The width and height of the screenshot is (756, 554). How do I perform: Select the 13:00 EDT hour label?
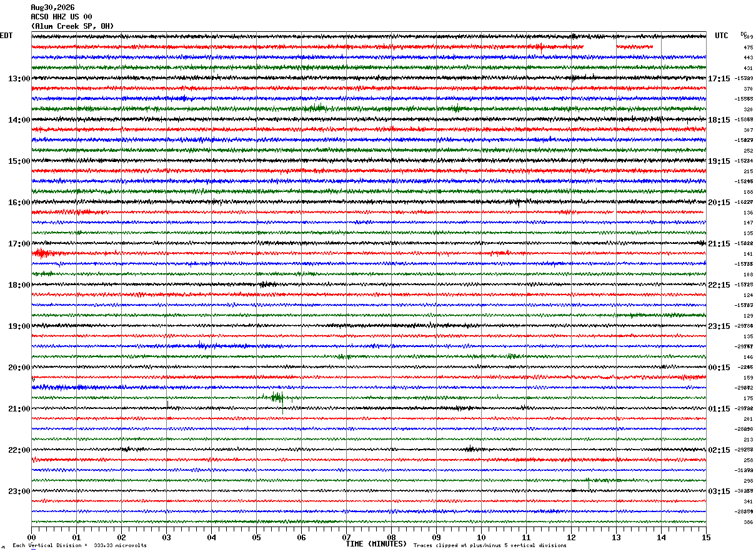pos(19,79)
